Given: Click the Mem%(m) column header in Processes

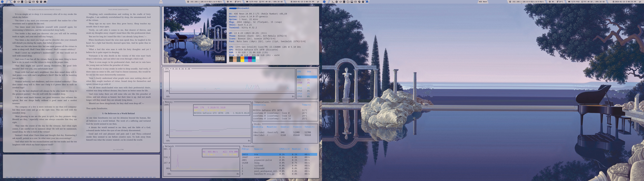Looking at the screenshot, I should coord(296,149).
